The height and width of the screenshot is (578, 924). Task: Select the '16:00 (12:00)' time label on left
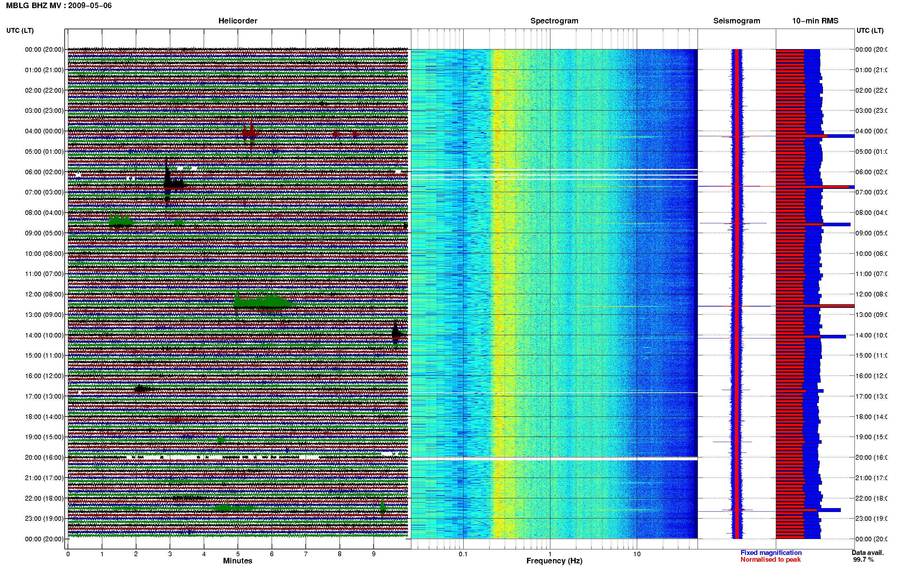point(44,376)
